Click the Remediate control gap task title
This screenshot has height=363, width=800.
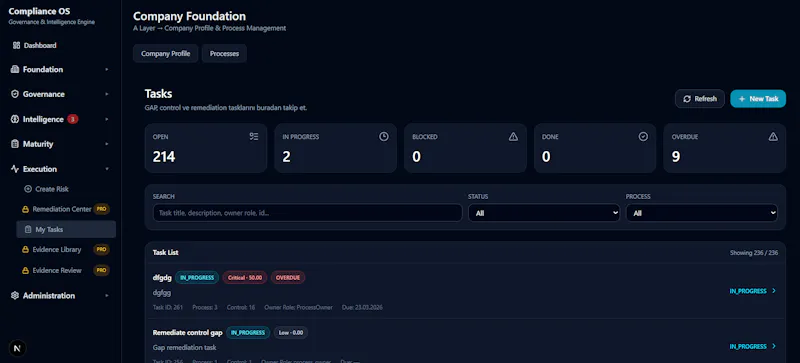click(x=188, y=333)
